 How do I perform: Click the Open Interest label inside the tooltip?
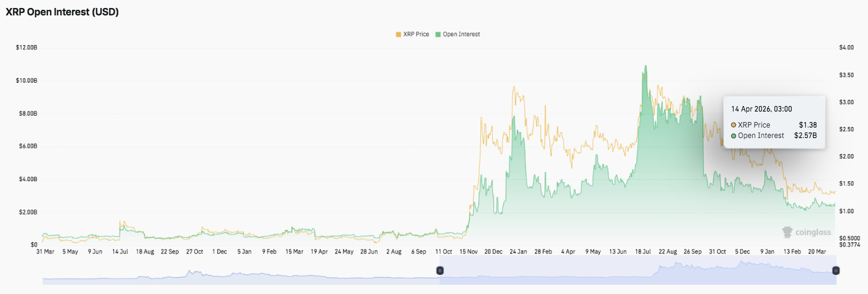761,136
